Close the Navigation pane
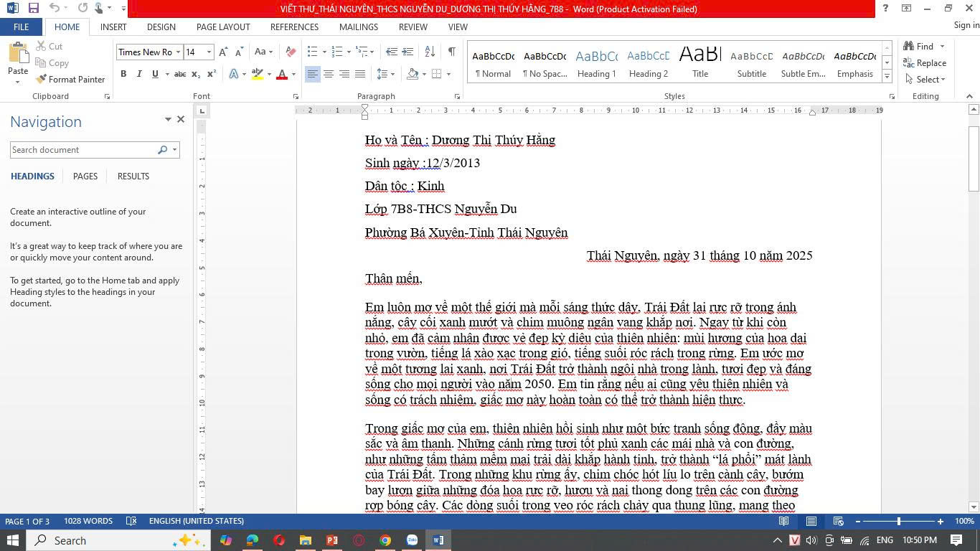 [181, 119]
